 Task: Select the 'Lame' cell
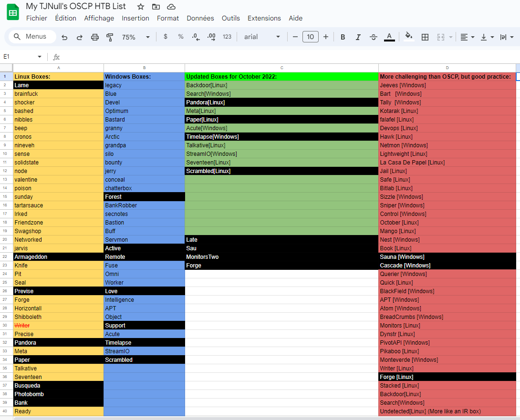click(x=58, y=85)
